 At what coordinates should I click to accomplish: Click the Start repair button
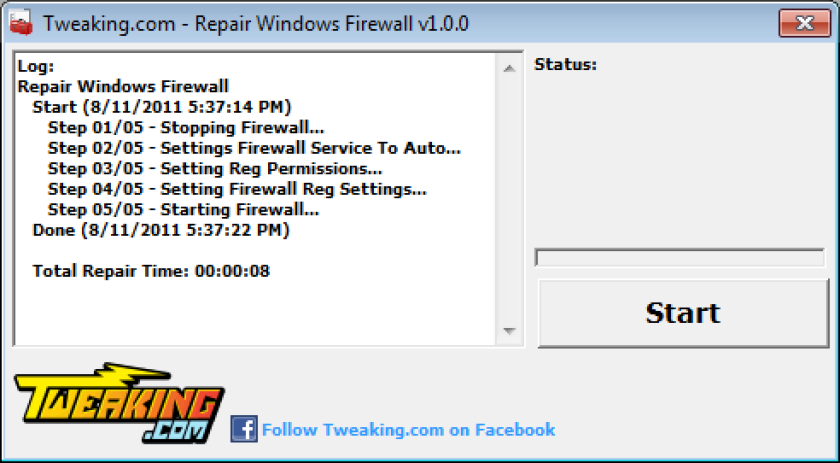point(684,313)
